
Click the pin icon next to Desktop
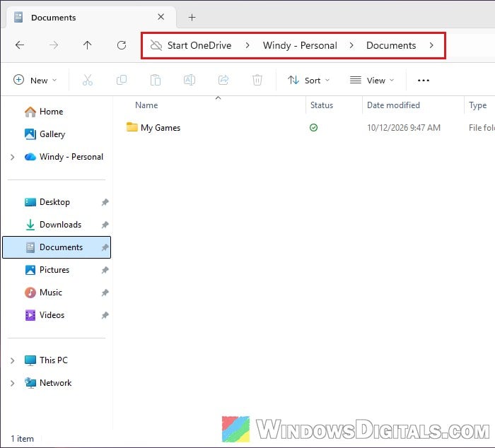pos(105,202)
